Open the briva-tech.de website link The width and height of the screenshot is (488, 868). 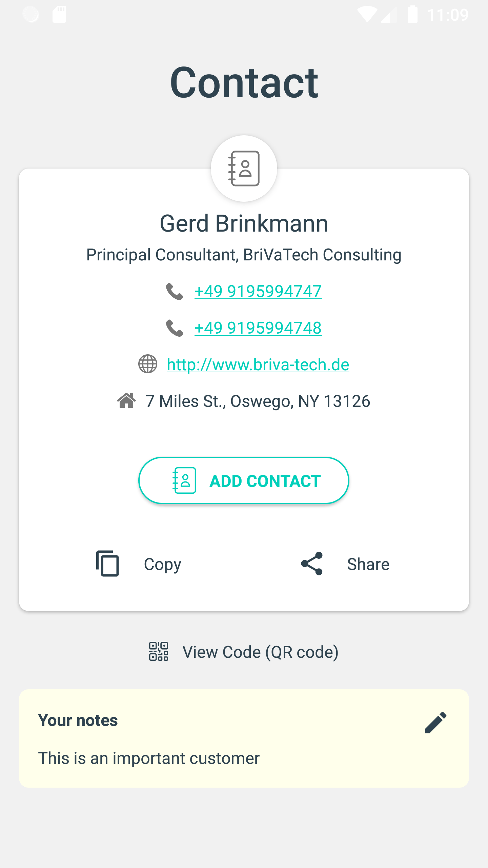(x=258, y=364)
